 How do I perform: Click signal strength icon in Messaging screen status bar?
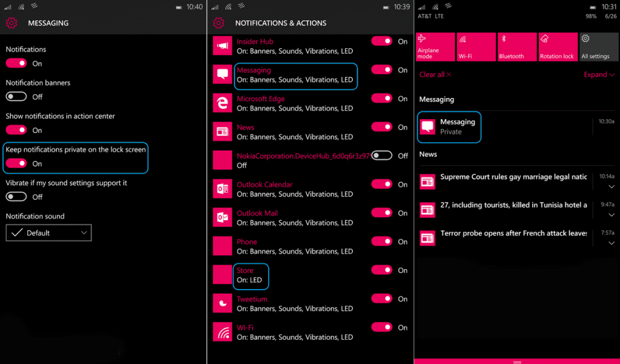[7, 7]
